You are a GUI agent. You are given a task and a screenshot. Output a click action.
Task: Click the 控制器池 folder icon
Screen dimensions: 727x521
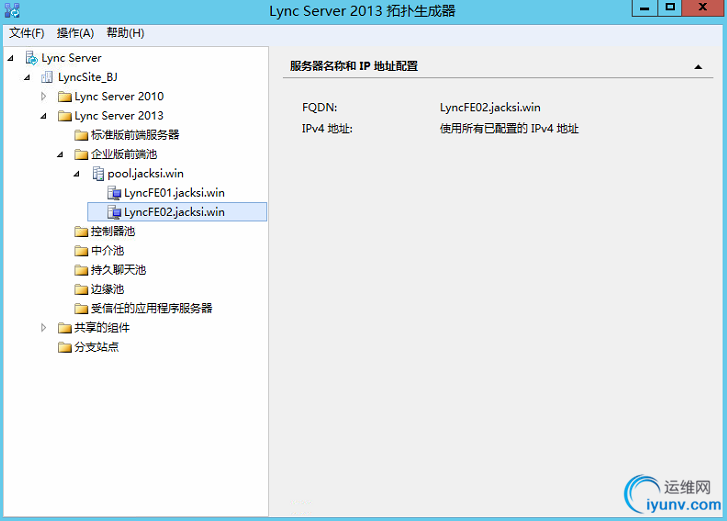(x=81, y=231)
